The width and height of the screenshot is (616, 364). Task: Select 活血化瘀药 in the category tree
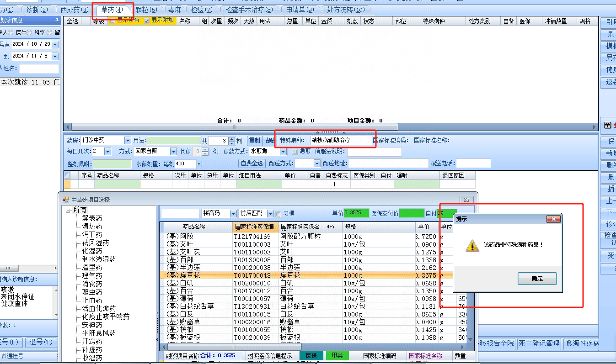click(x=99, y=309)
